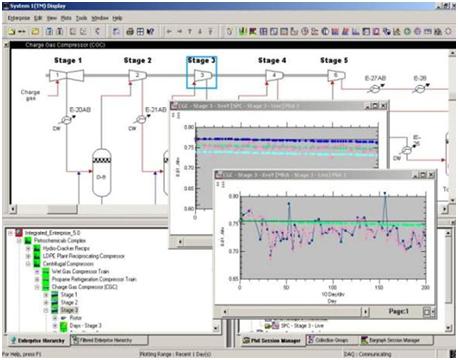Click the left arrow navigation icon

coord(169,32)
